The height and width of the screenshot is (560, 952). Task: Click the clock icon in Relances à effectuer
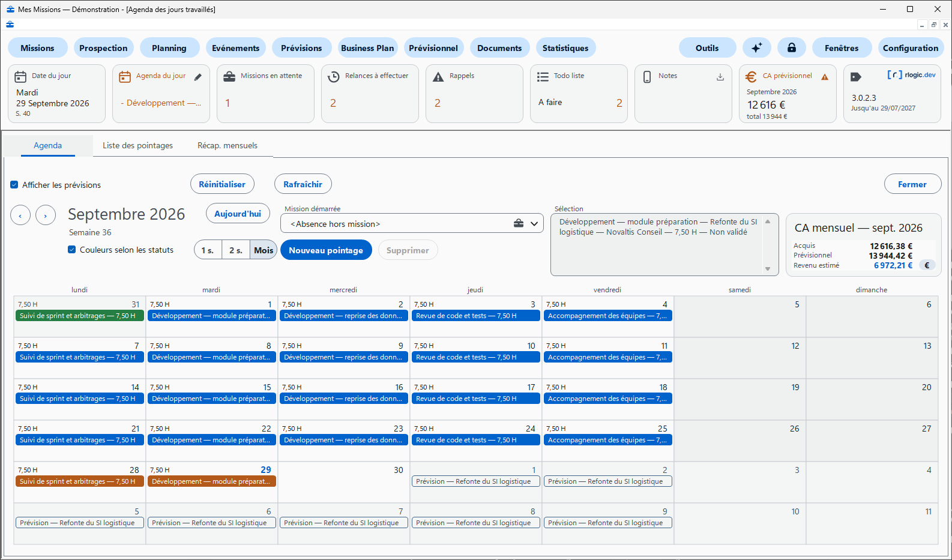(334, 76)
